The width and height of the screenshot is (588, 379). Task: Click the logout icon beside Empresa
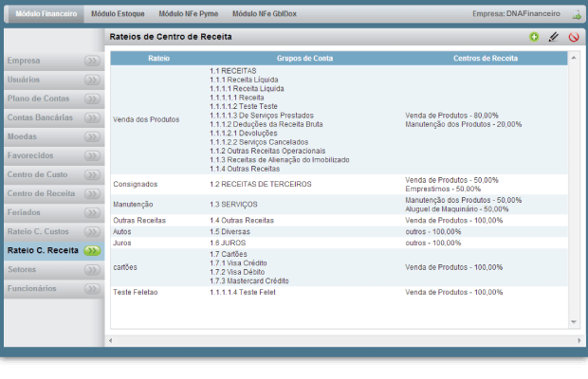[x=577, y=14]
